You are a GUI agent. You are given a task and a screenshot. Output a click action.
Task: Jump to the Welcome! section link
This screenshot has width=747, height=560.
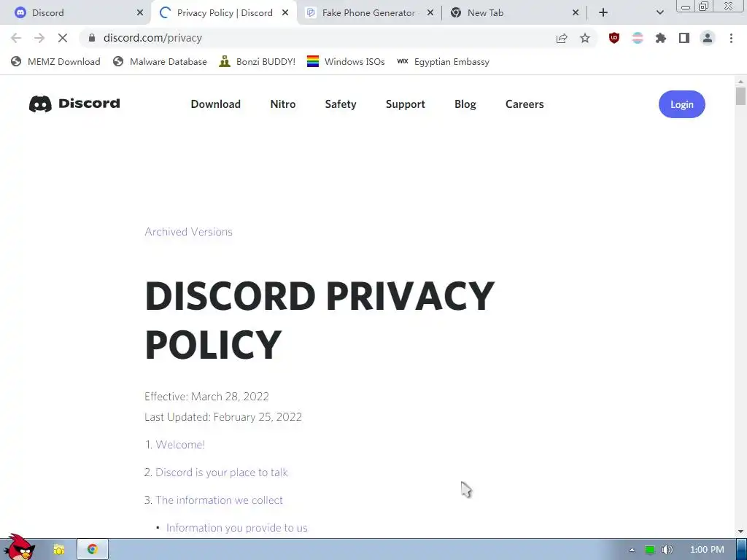[x=180, y=444]
